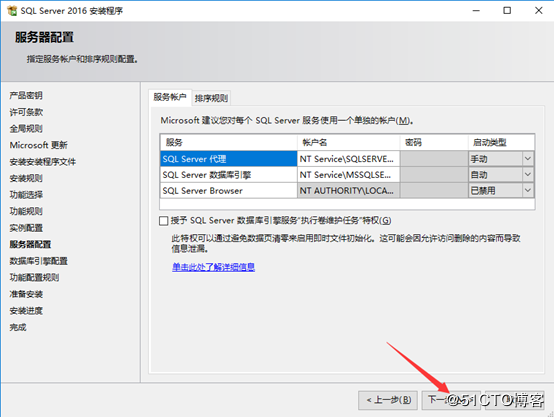Open startup type dropdown for SQL Server Browser
Screen dimensions: 554x417
pos(528,190)
